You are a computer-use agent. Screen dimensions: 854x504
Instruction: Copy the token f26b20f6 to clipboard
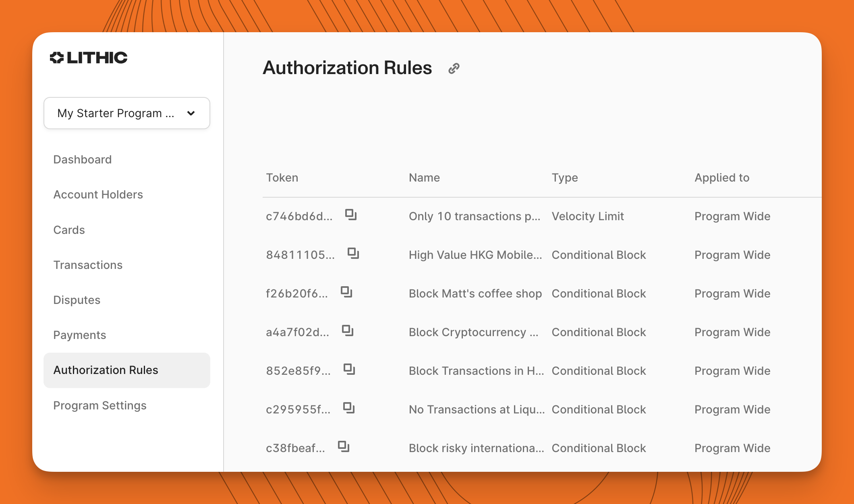pos(346,293)
